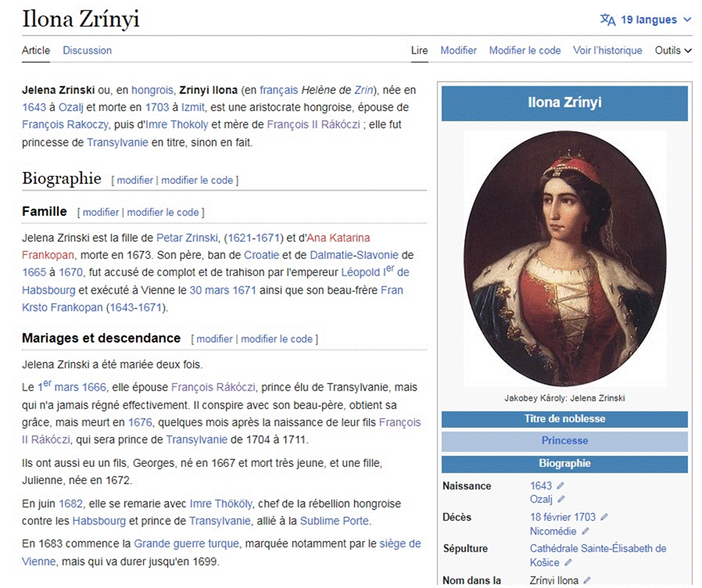Click the Décès label in the infobox
Viewport: 702px width, 588px height.
[x=457, y=518]
